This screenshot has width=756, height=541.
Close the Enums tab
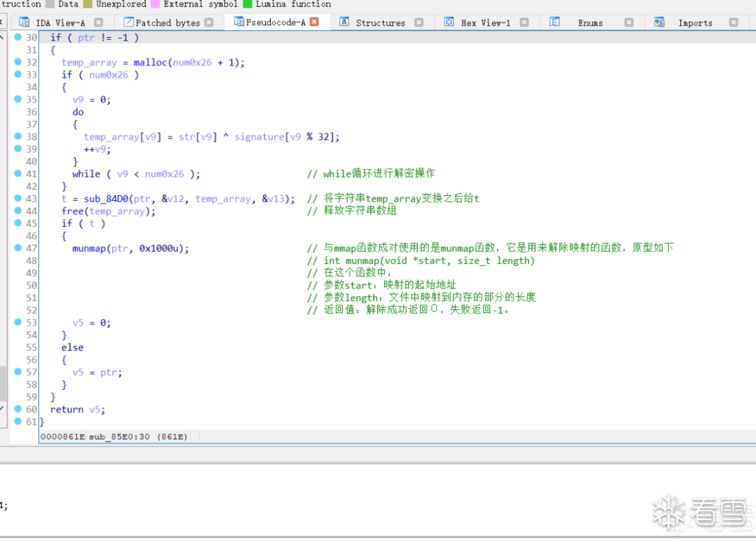pyautogui.click(x=629, y=22)
